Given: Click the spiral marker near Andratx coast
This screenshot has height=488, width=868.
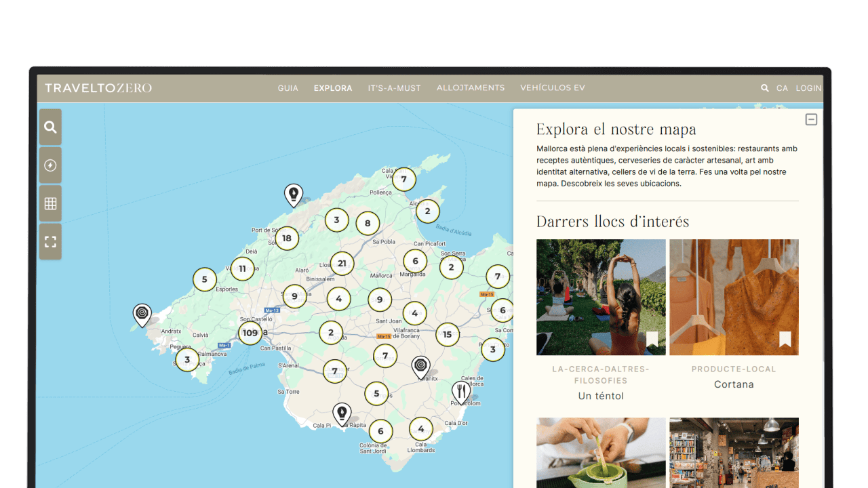Looking at the screenshot, I should [x=142, y=315].
